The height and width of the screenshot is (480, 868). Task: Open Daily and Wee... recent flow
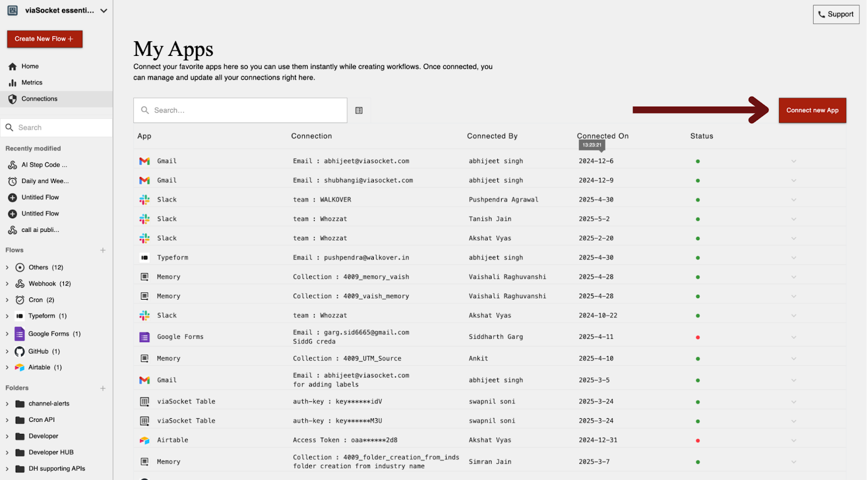[45, 181]
